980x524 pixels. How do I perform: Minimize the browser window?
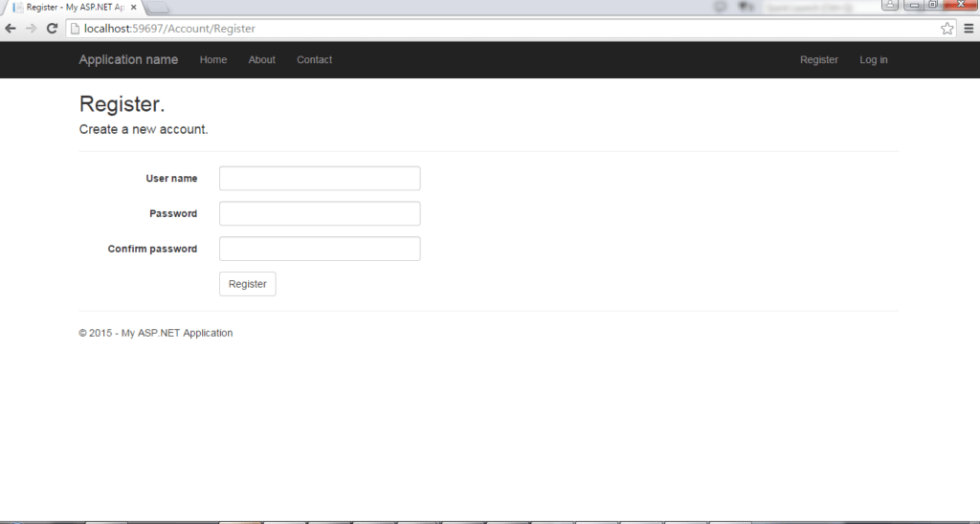point(914,5)
